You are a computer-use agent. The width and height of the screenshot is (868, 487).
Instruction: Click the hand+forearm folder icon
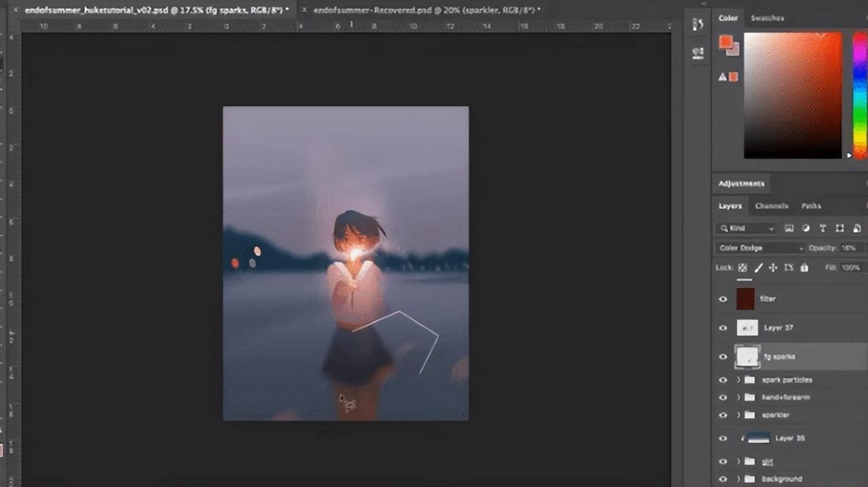(750, 397)
